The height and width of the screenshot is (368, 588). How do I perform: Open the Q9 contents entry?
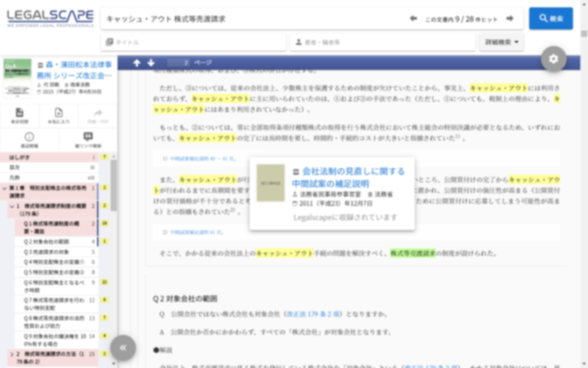click(x=57, y=340)
